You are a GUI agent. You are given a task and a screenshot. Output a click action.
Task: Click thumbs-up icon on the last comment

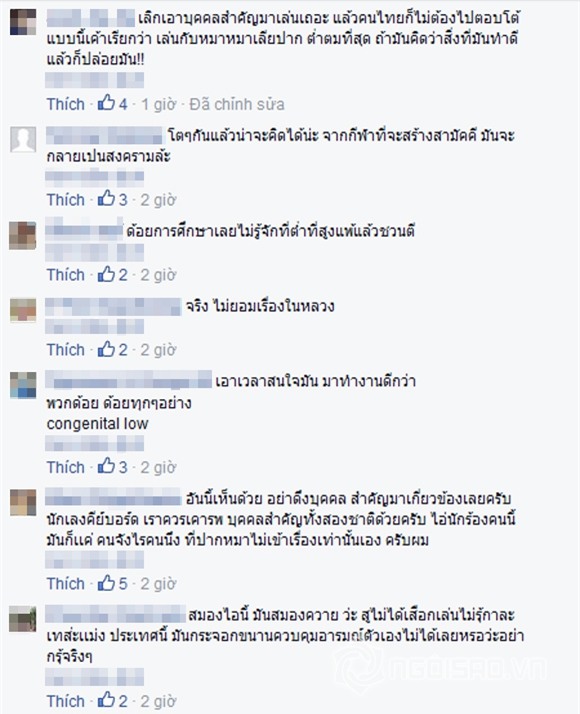point(107,700)
